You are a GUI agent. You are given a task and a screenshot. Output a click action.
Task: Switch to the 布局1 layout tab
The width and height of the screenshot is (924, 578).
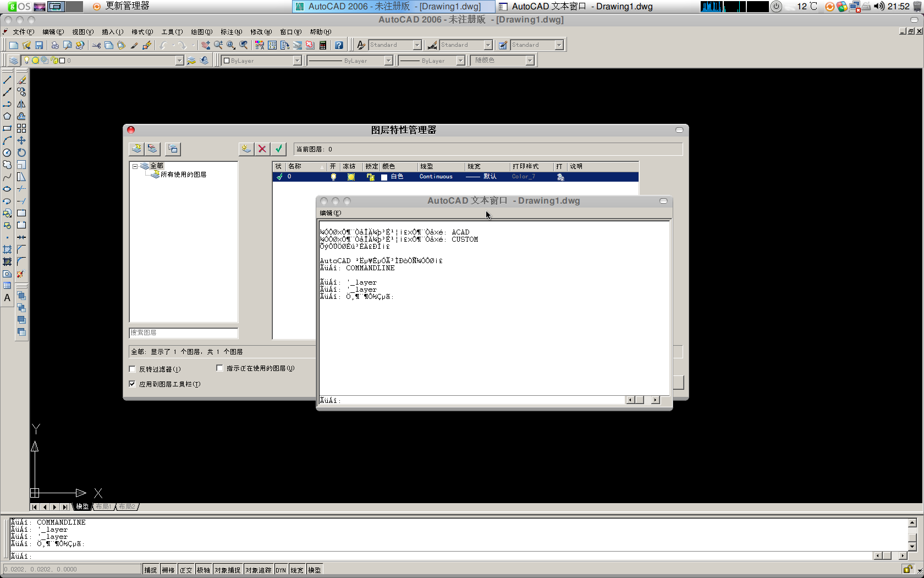103,506
